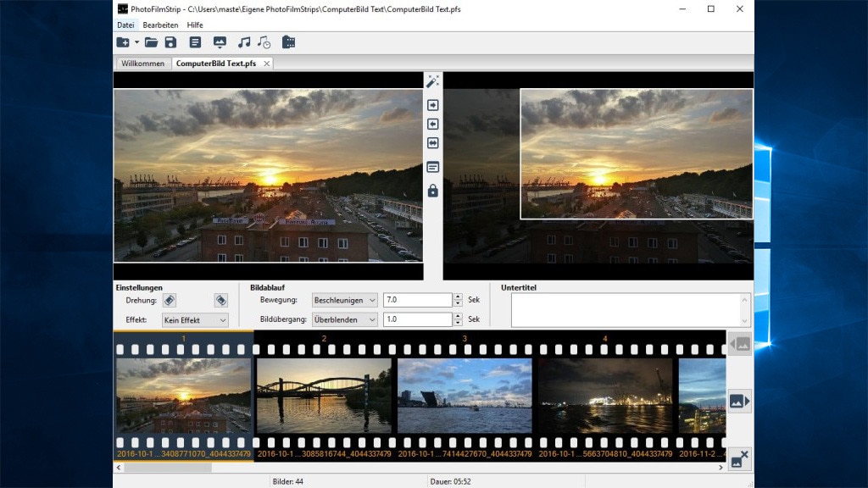The height and width of the screenshot is (488, 868).
Task: Click the swap motion positions icon
Action: click(433, 142)
